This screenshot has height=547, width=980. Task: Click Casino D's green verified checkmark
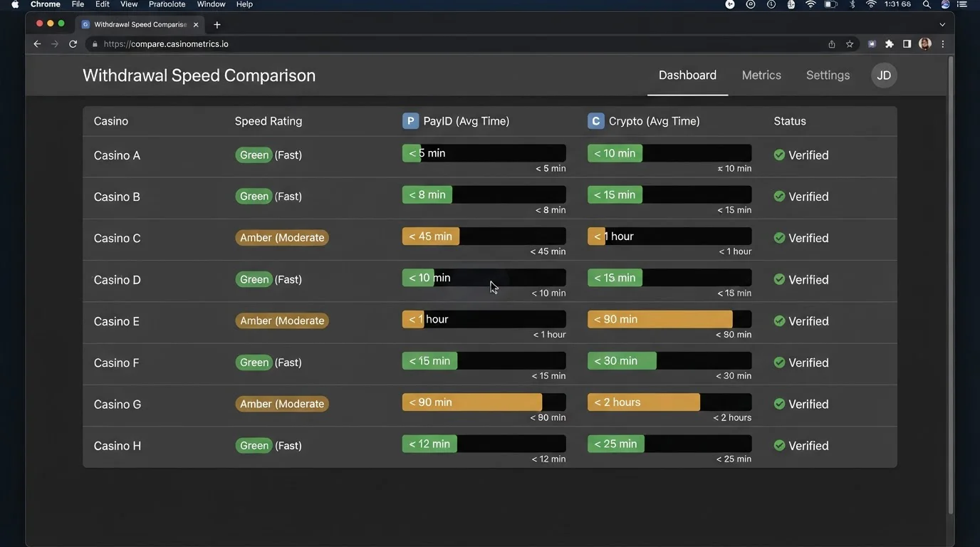point(779,279)
